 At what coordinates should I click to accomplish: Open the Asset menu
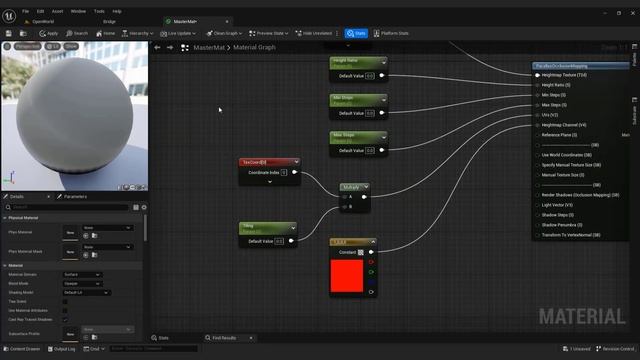click(x=58, y=11)
